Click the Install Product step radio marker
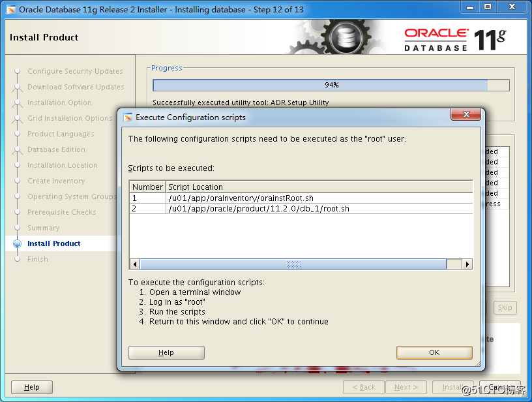532x402 pixels. [x=17, y=243]
